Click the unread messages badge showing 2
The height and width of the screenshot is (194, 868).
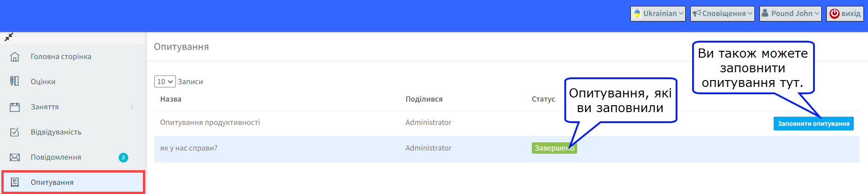pyautogui.click(x=123, y=157)
